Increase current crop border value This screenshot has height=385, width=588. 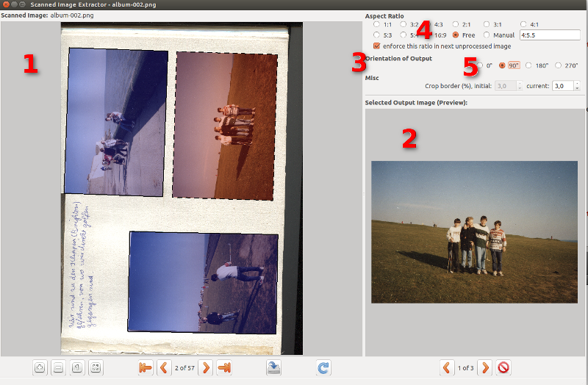pos(577,84)
